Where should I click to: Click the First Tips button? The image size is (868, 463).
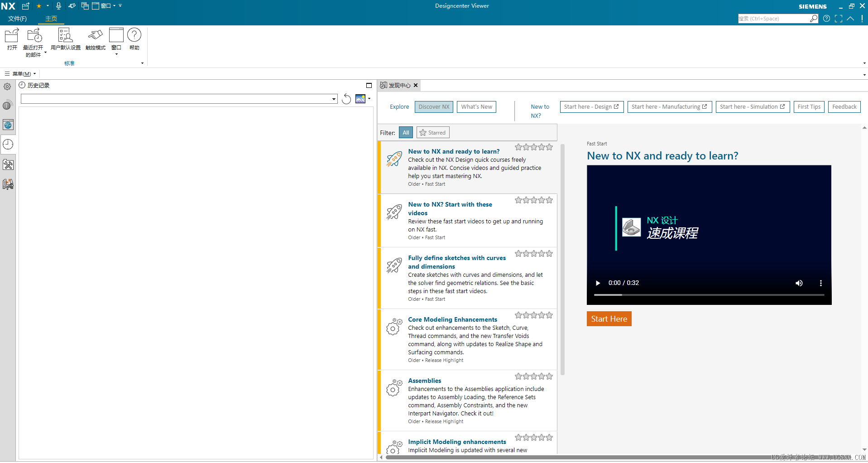coord(809,107)
